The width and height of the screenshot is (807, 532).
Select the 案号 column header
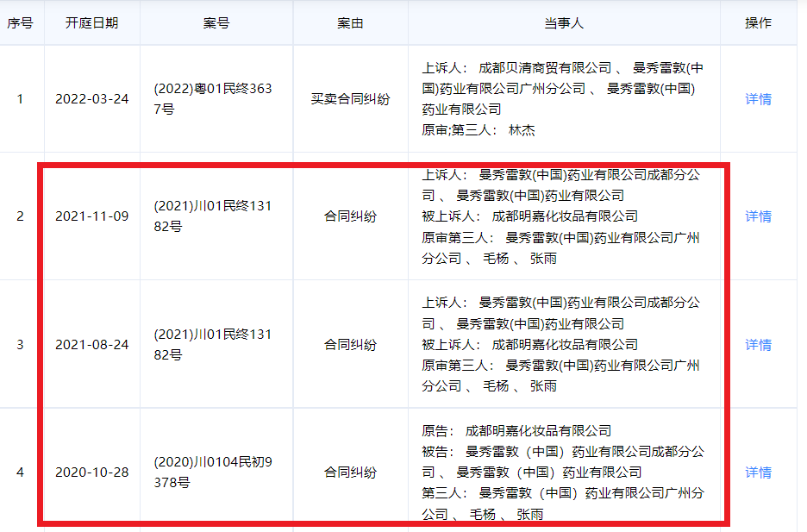click(216, 23)
